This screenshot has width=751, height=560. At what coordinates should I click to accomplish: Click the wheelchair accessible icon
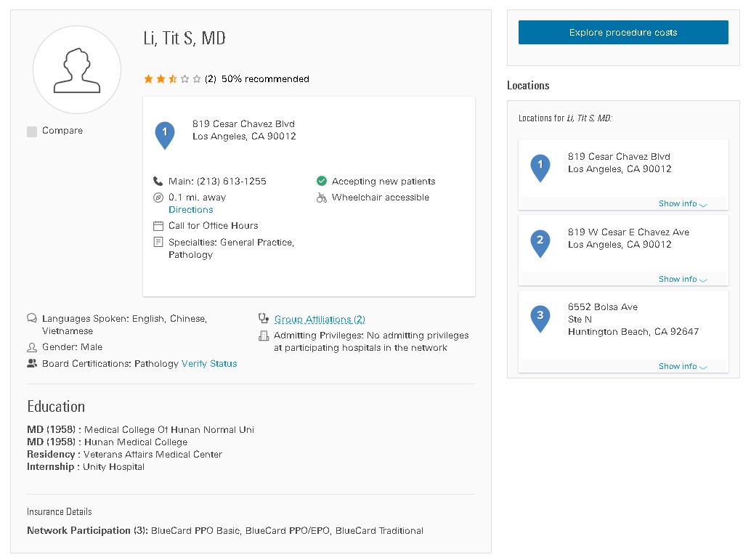point(322,198)
